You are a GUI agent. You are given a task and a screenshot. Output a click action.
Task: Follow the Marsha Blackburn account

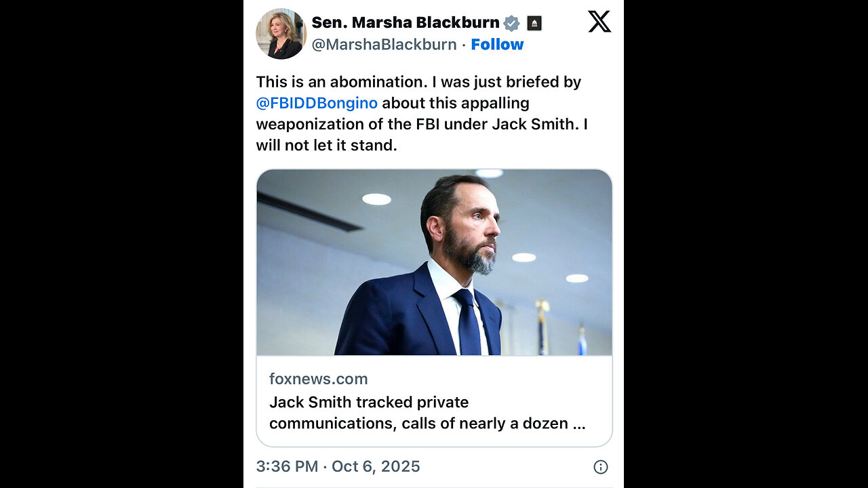pyautogui.click(x=497, y=45)
